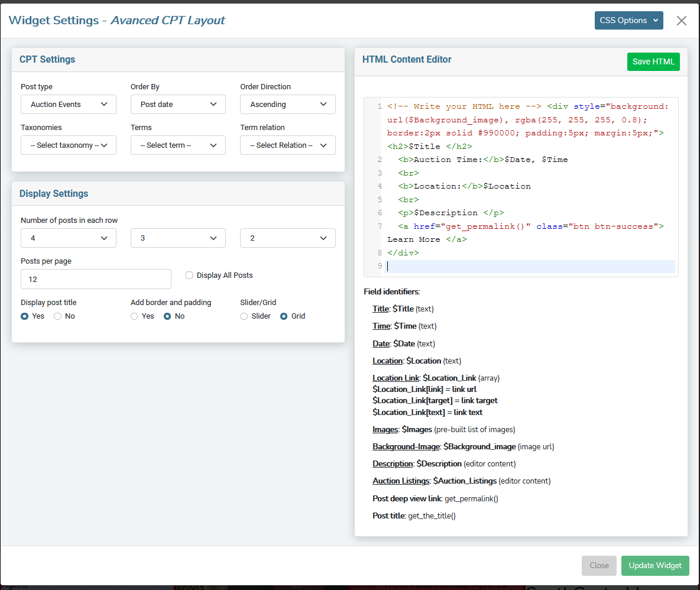Select No for Display post title
This screenshot has height=590, width=700.
57,316
